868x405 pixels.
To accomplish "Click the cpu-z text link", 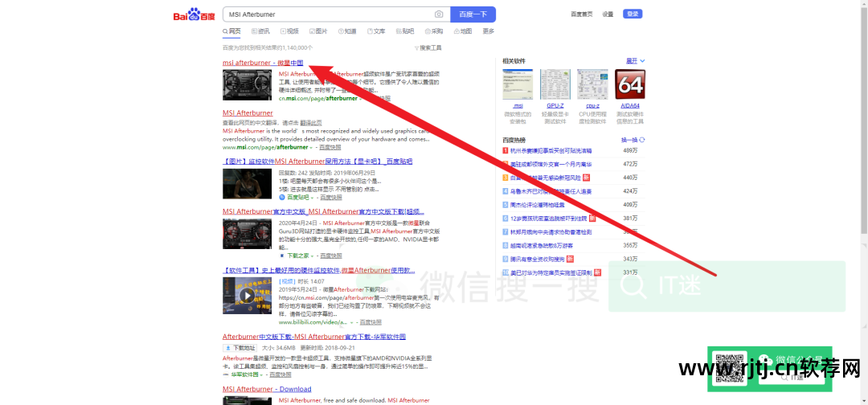I will click(x=592, y=105).
